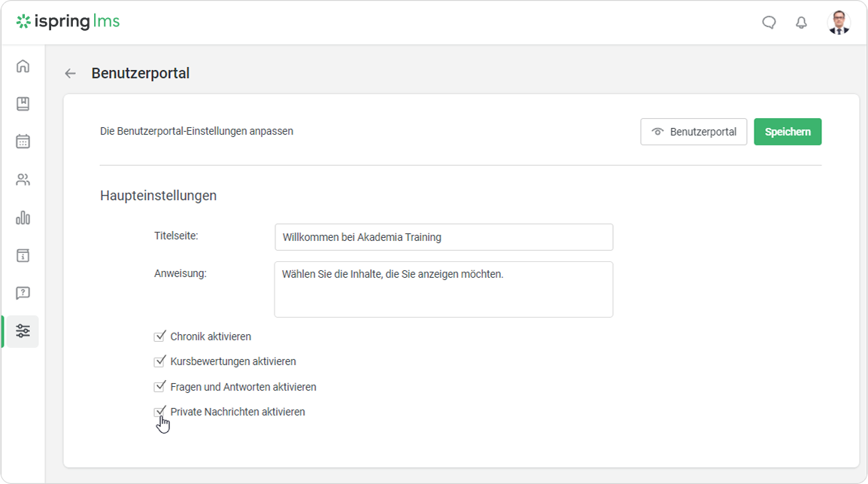Open the Calendar icon in sidebar

pyautogui.click(x=23, y=142)
